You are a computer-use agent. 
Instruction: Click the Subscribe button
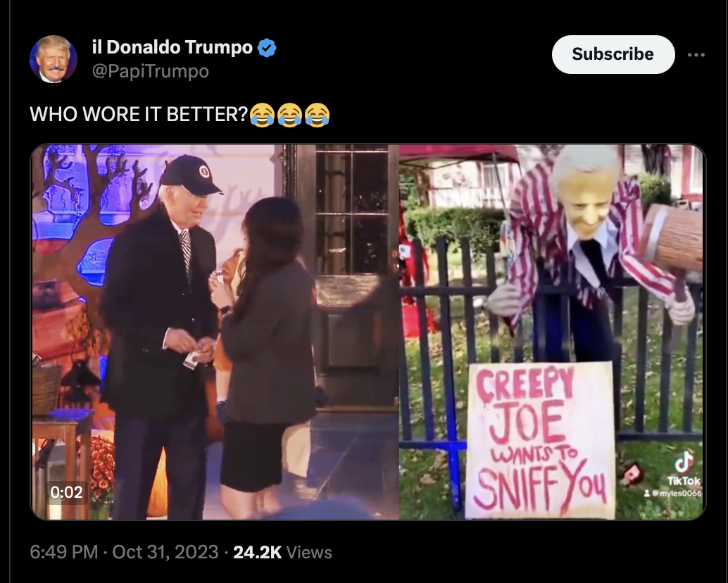point(613,54)
